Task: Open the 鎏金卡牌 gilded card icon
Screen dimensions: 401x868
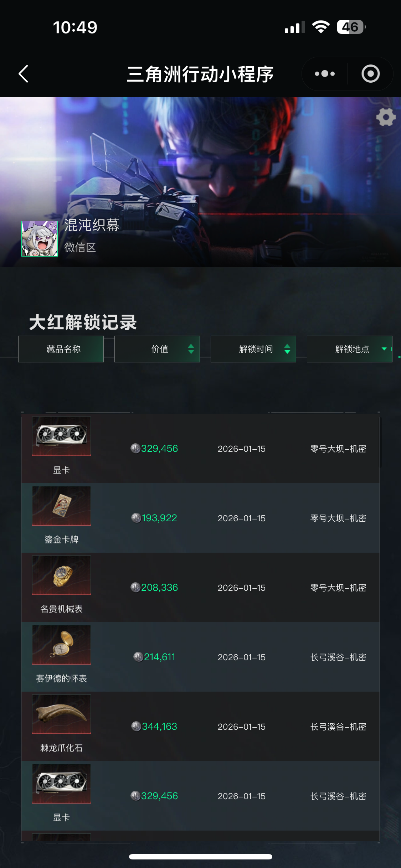Action: click(61, 506)
